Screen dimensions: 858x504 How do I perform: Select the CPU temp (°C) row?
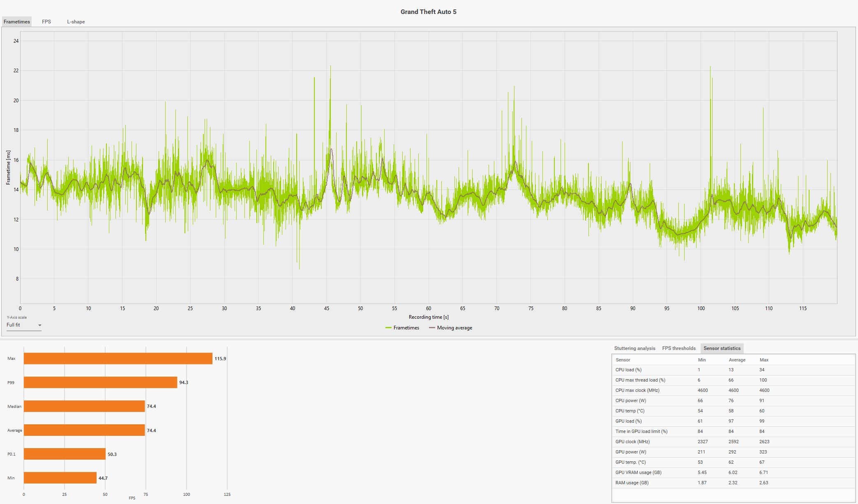point(733,411)
